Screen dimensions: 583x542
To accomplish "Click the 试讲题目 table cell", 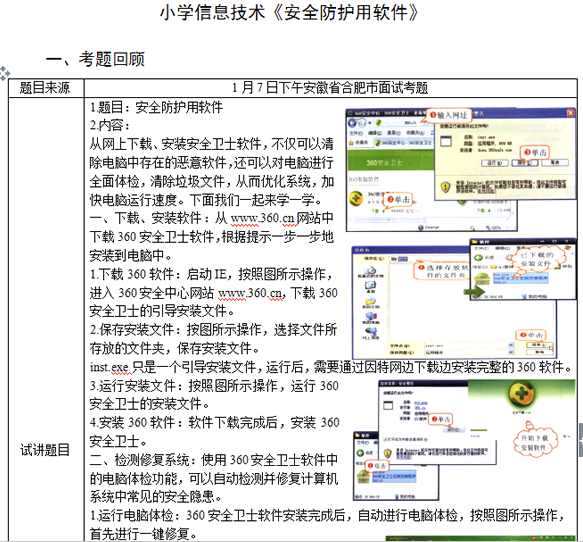I will click(45, 450).
